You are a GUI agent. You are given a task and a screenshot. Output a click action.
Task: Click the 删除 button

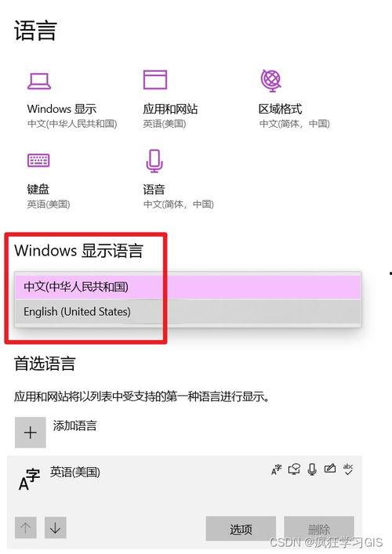click(319, 529)
